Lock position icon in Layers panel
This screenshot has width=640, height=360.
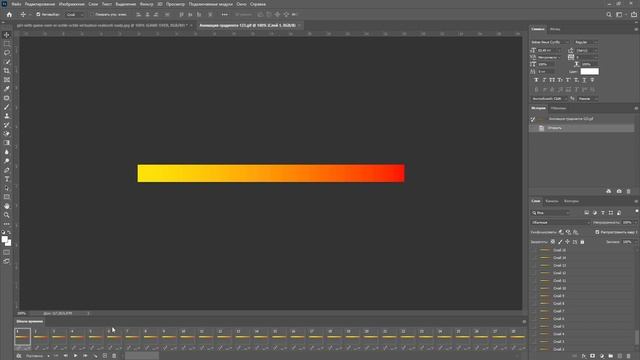point(567,242)
